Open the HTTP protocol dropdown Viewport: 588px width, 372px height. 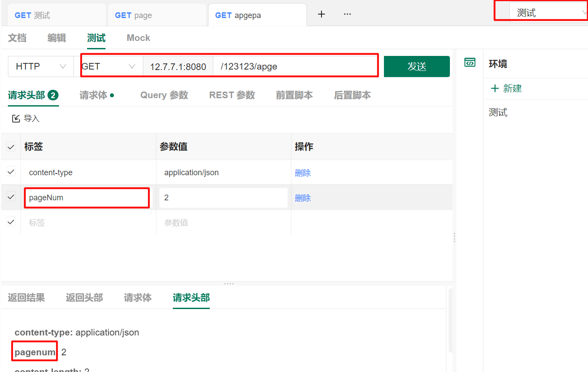coord(41,66)
